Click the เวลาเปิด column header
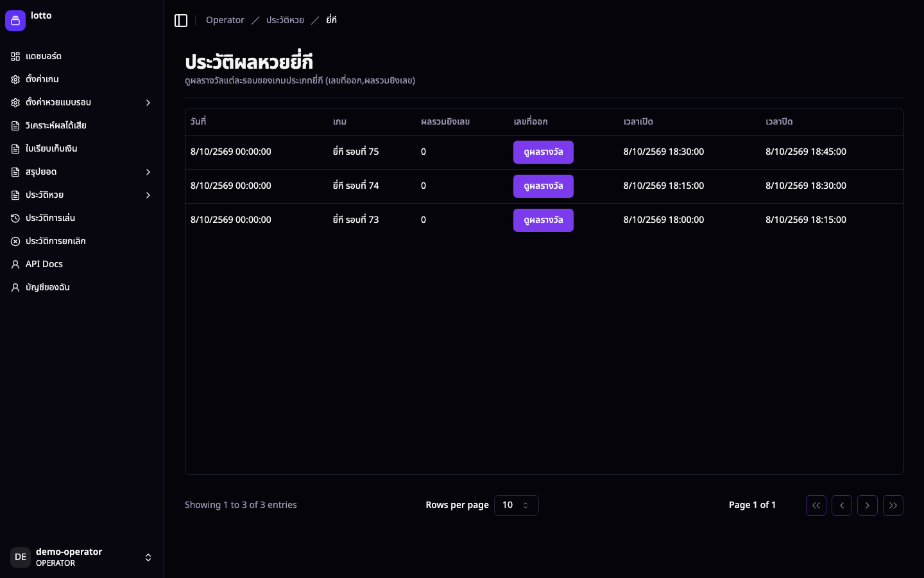This screenshot has width=924, height=578. pos(638,122)
